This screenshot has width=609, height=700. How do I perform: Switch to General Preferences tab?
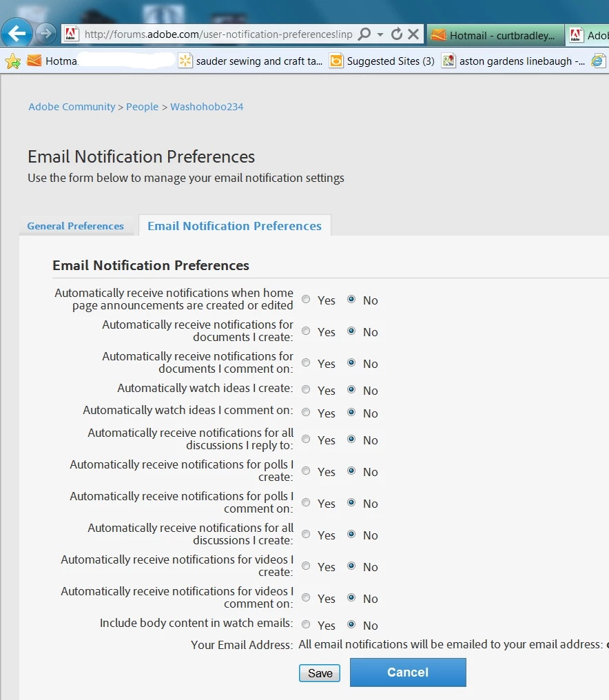pos(76,226)
